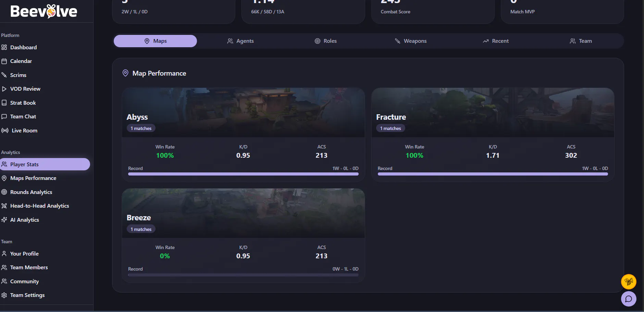Screen dimensions: 644x312
Task: Click the Map Performance heading pin icon
Action: (x=125, y=73)
